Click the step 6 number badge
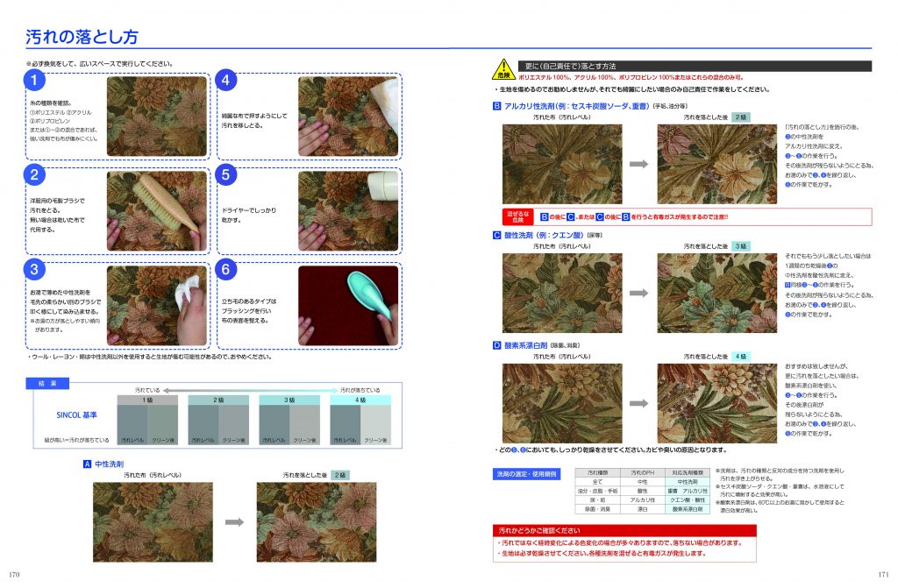The width and height of the screenshot is (898, 588). [226, 270]
